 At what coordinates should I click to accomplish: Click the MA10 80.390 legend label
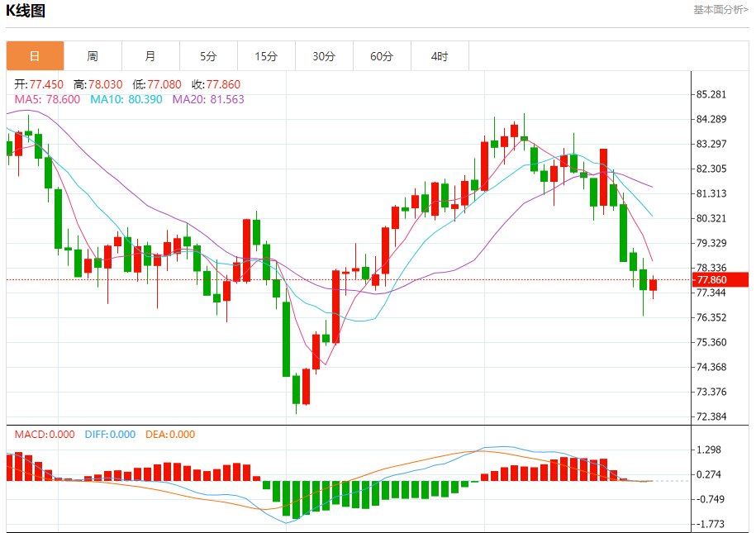pyautogui.click(x=126, y=99)
